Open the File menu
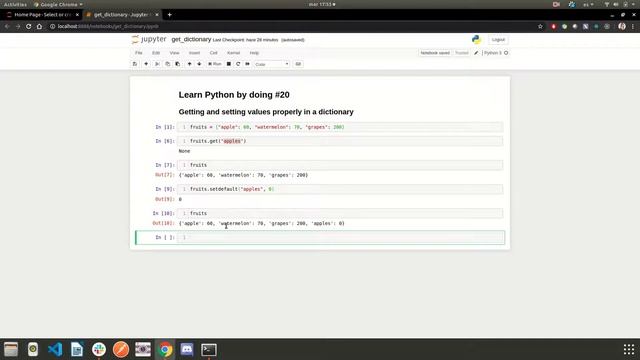The width and height of the screenshot is (640, 360). coord(139,53)
